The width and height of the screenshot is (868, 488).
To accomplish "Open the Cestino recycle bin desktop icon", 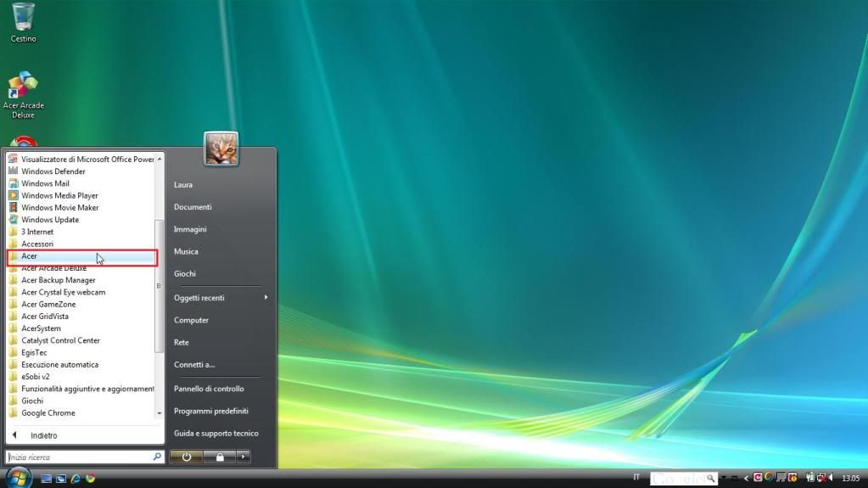I will coord(23,22).
